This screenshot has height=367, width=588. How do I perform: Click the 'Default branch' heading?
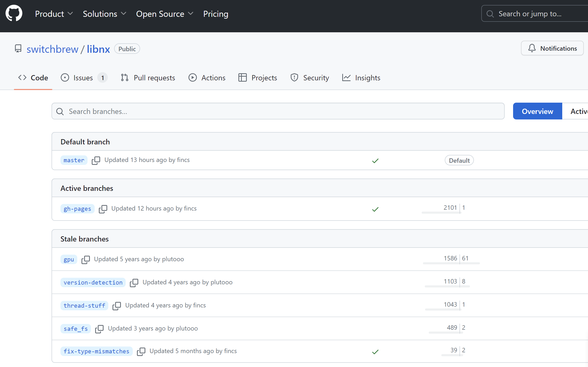85,142
